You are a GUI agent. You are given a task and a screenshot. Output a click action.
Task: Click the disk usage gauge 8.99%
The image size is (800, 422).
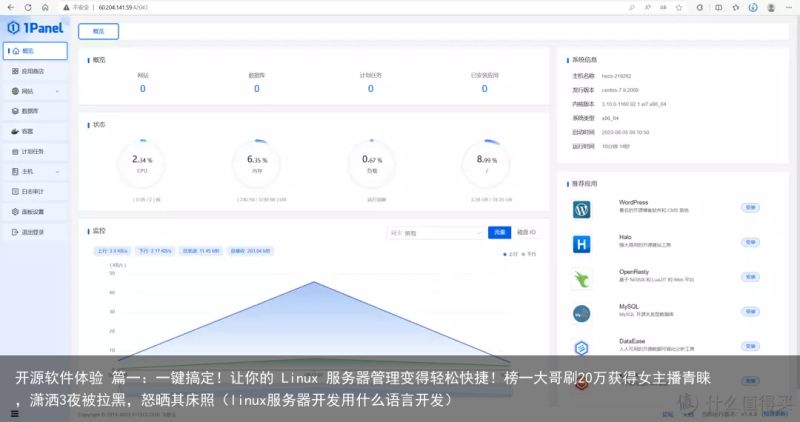487,164
